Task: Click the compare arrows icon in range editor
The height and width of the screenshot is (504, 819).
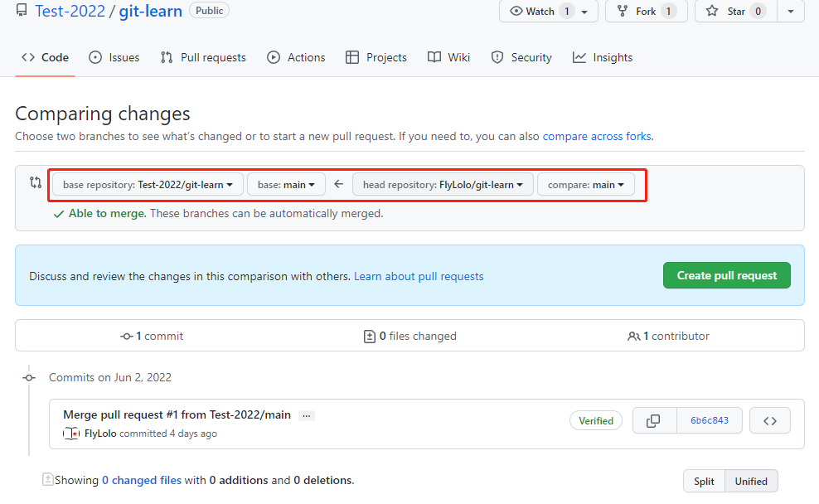Action: [35, 182]
